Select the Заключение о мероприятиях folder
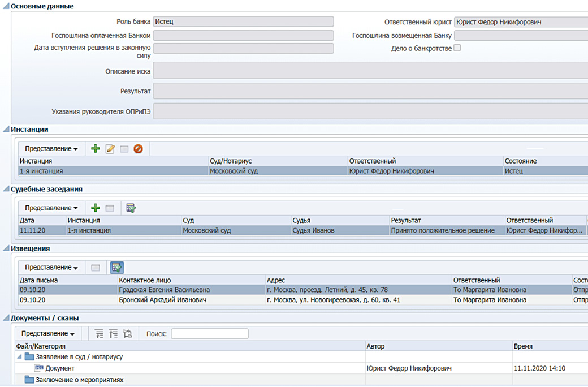 [79, 380]
